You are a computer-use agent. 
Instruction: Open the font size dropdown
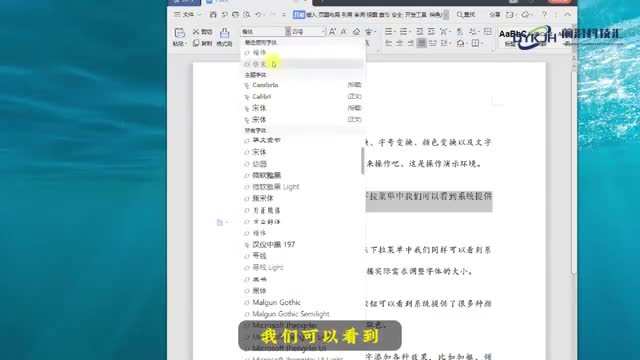coord(323,31)
